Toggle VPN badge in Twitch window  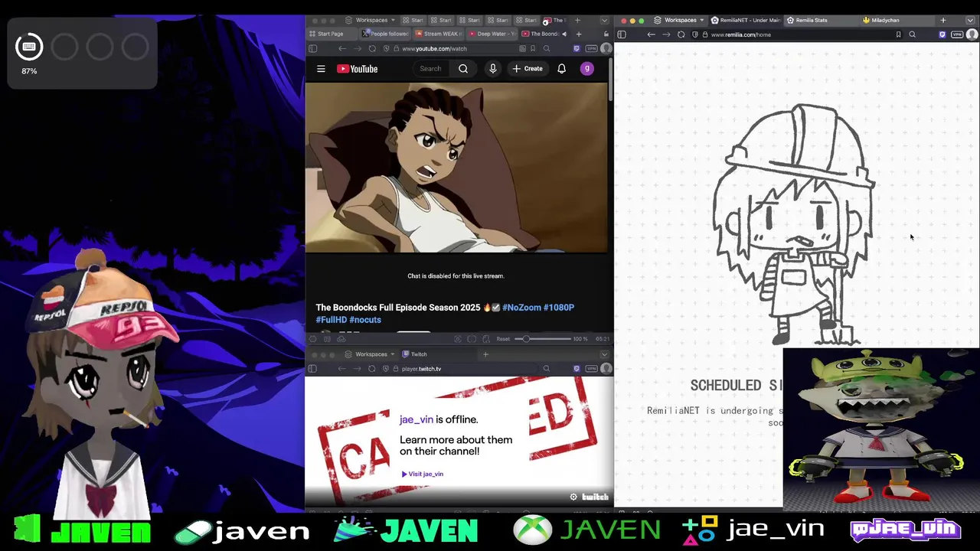coord(591,369)
